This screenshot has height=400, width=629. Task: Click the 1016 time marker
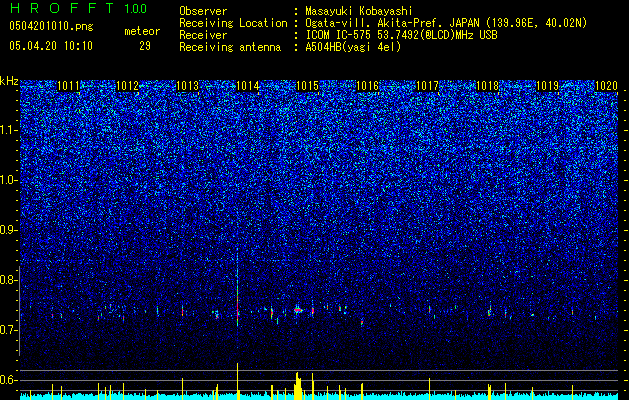click(367, 86)
